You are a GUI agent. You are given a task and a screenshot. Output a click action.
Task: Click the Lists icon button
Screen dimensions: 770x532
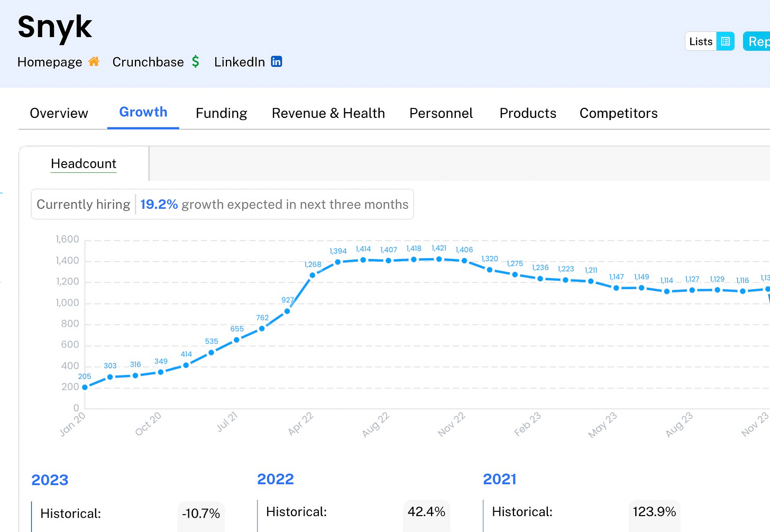click(726, 41)
